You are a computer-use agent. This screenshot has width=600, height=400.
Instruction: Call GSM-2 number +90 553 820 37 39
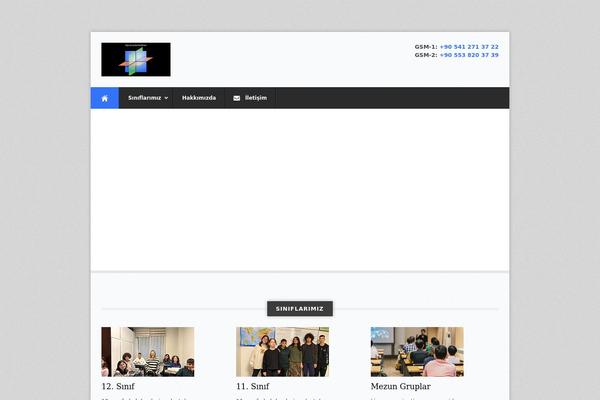click(469, 55)
